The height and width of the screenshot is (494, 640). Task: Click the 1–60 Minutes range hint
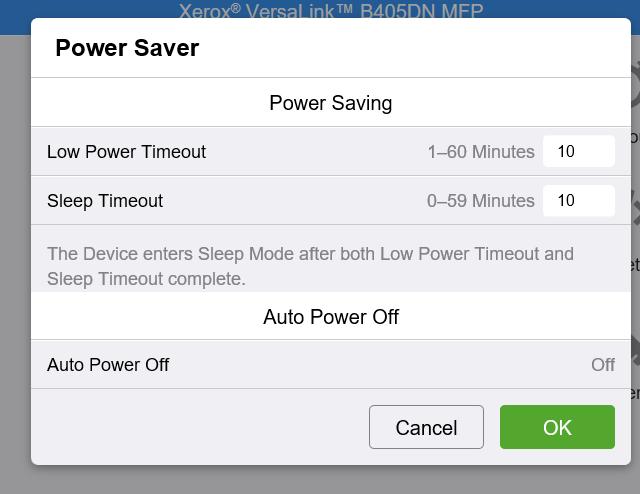tap(481, 151)
